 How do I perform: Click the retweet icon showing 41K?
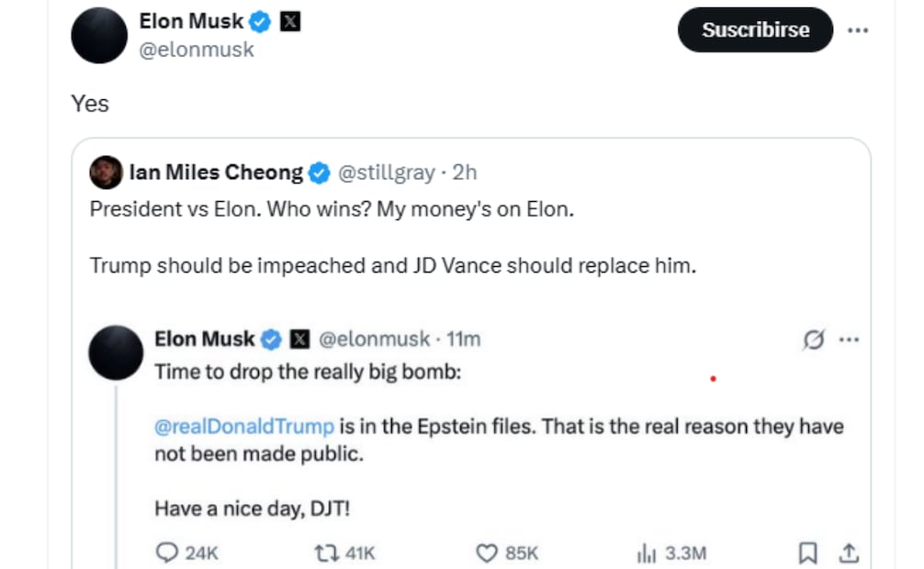[x=325, y=552]
